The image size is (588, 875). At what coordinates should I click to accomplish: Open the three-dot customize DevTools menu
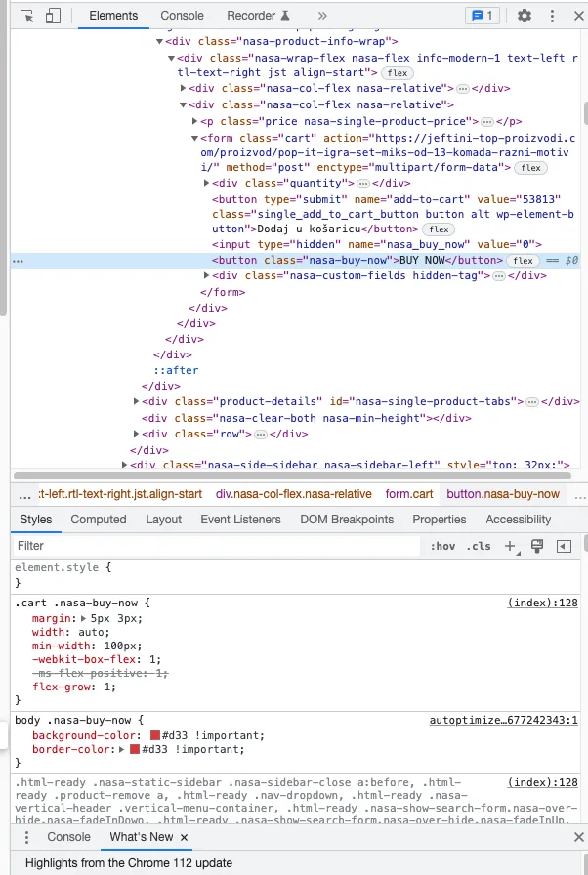coord(552,16)
